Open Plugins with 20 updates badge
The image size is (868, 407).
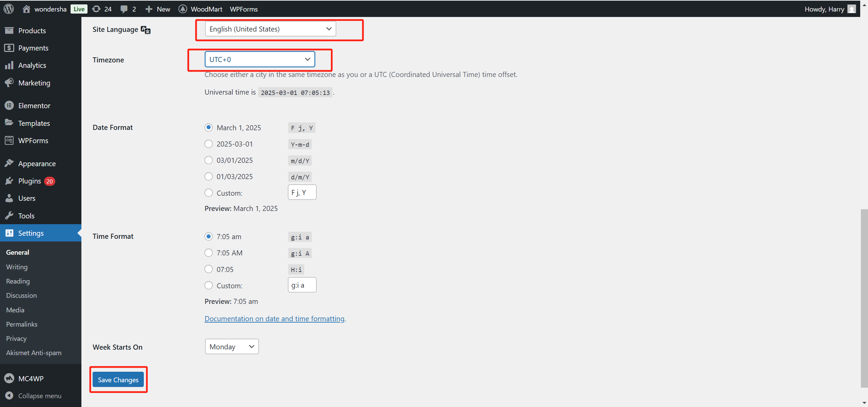pos(30,181)
